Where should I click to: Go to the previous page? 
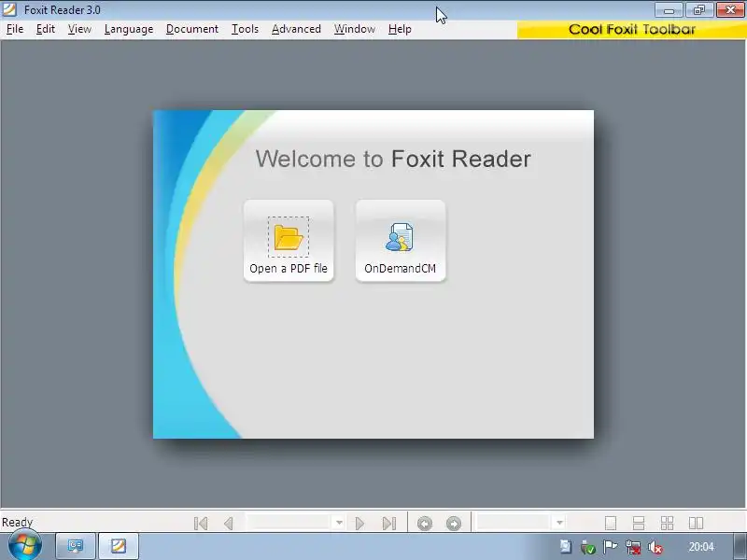click(229, 524)
